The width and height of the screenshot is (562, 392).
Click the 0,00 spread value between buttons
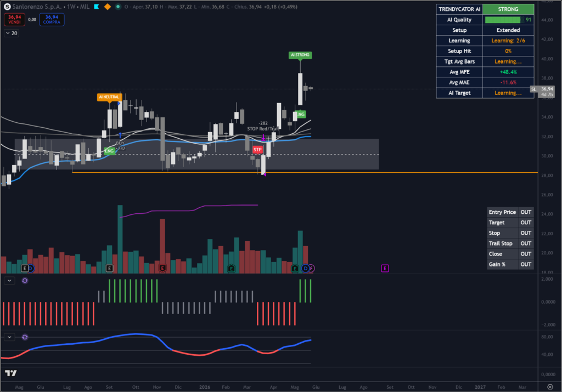click(x=32, y=19)
